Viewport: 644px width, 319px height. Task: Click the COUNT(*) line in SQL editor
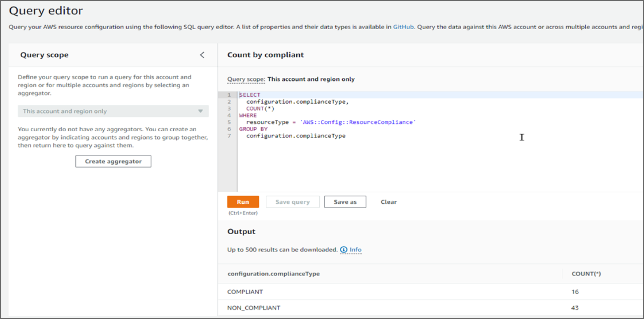pyautogui.click(x=260, y=109)
